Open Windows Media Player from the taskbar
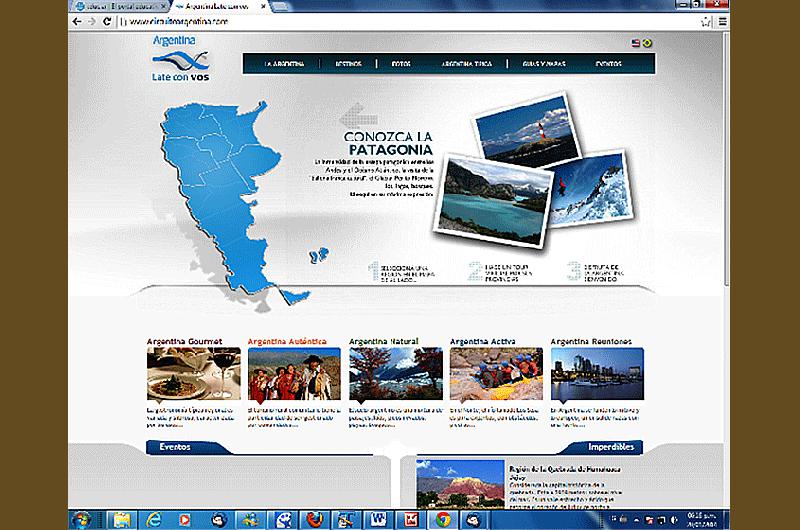The image size is (800, 530). (185, 520)
